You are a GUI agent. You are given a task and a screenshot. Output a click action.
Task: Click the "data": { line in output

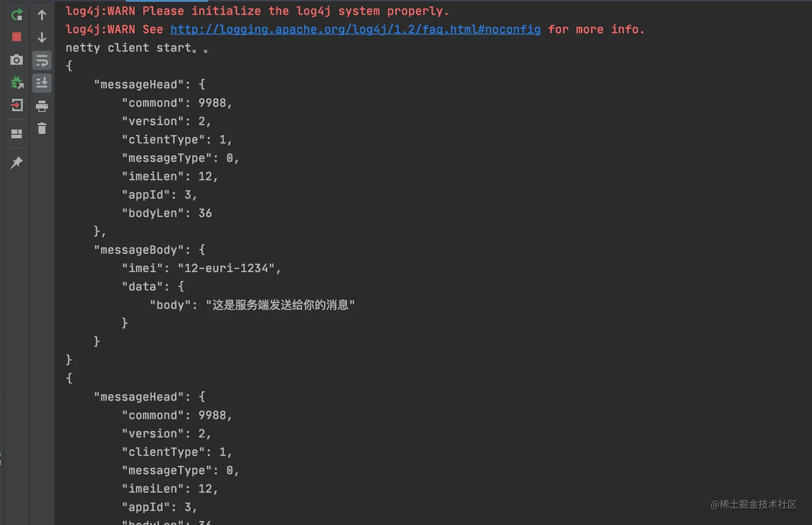click(x=153, y=286)
